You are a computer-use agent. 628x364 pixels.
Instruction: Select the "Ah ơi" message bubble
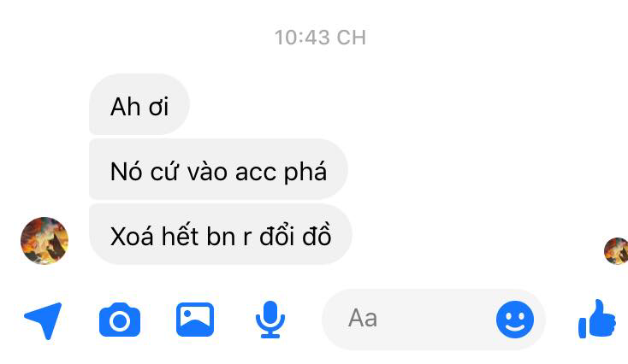click(139, 104)
